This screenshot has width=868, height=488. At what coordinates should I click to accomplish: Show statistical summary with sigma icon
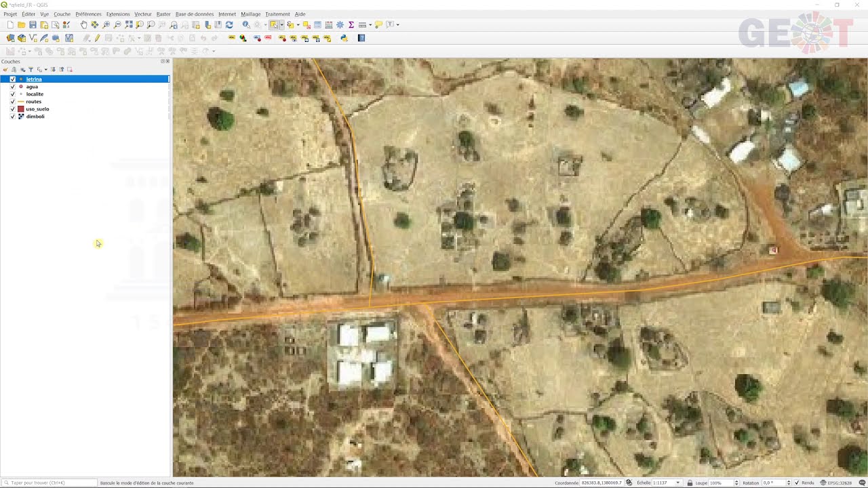351,24
